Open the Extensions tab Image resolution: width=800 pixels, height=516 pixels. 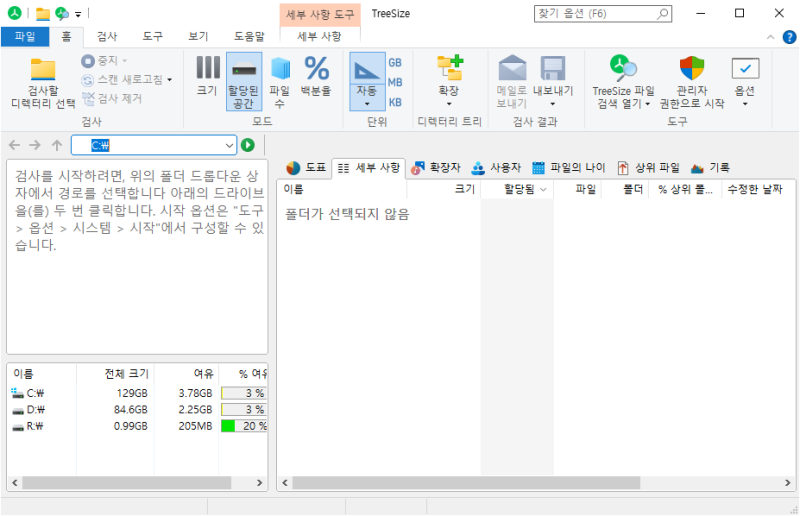point(435,167)
